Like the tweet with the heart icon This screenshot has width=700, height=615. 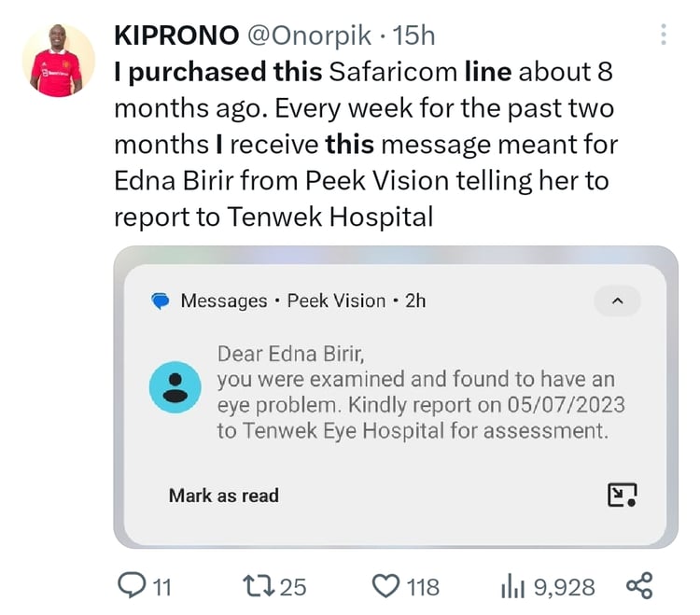[386, 586]
